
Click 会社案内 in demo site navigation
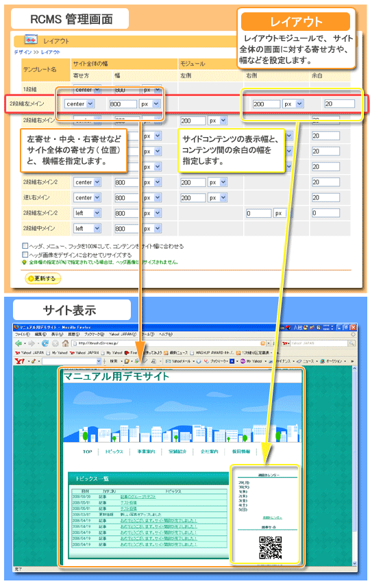(x=209, y=452)
